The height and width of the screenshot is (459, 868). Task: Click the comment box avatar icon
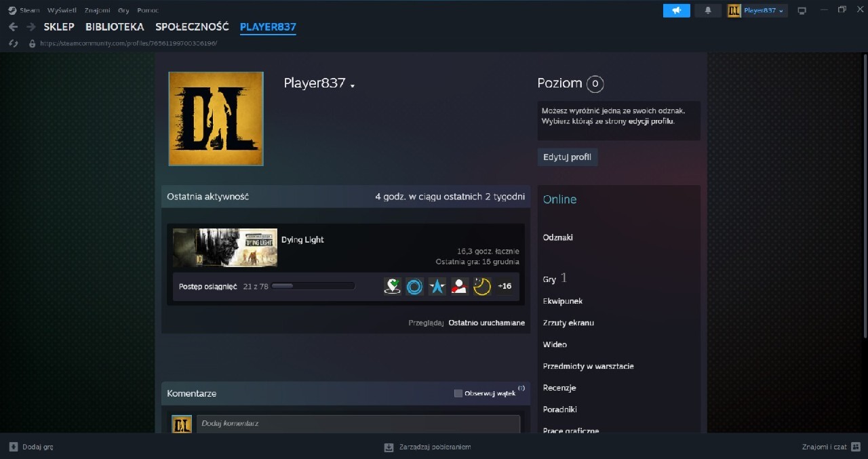[x=182, y=424]
